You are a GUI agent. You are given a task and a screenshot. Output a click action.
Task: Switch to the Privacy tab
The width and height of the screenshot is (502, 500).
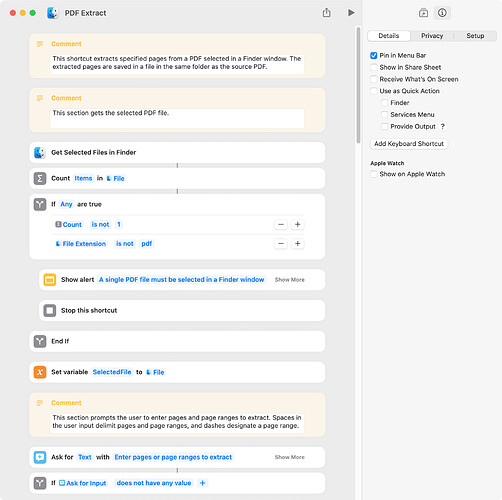(x=432, y=36)
